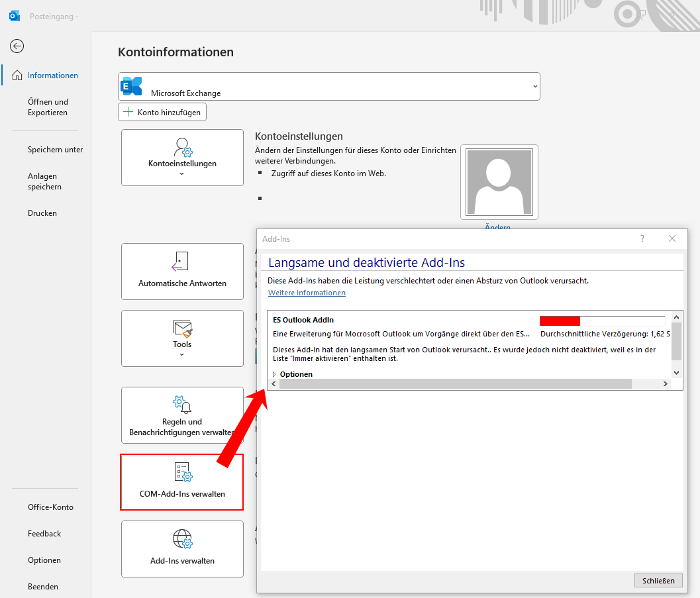Viewport: 700px width, 598px height.
Task: Click the add-in list scroll down arrow
Action: [676, 373]
